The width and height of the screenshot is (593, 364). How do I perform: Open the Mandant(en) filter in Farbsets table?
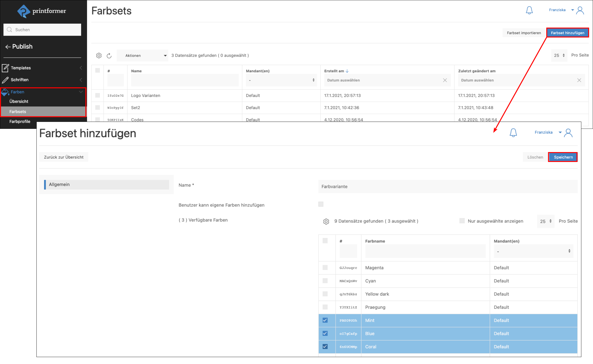pyautogui.click(x=281, y=80)
